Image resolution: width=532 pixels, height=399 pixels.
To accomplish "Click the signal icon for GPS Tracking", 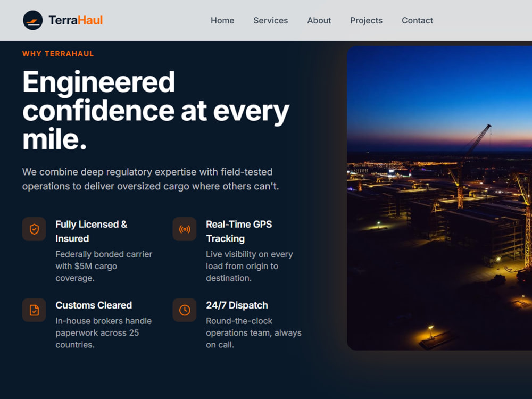I will pos(185,229).
